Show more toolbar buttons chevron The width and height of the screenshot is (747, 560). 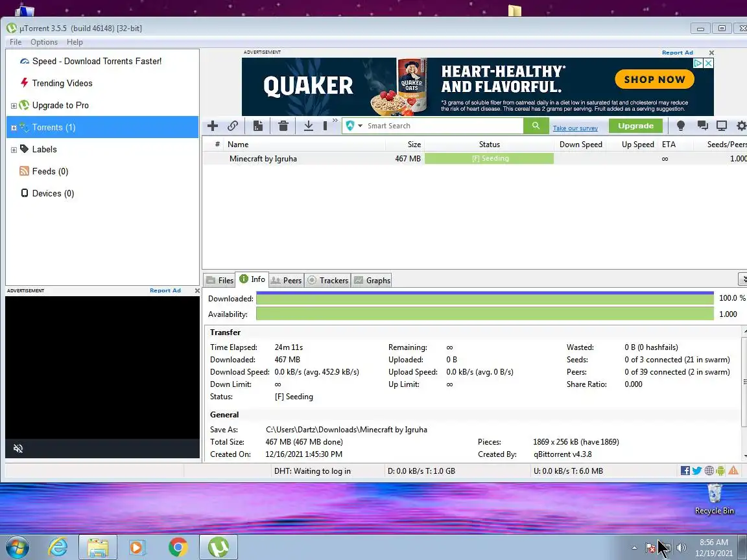pyautogui.click(x=335, y=121)
